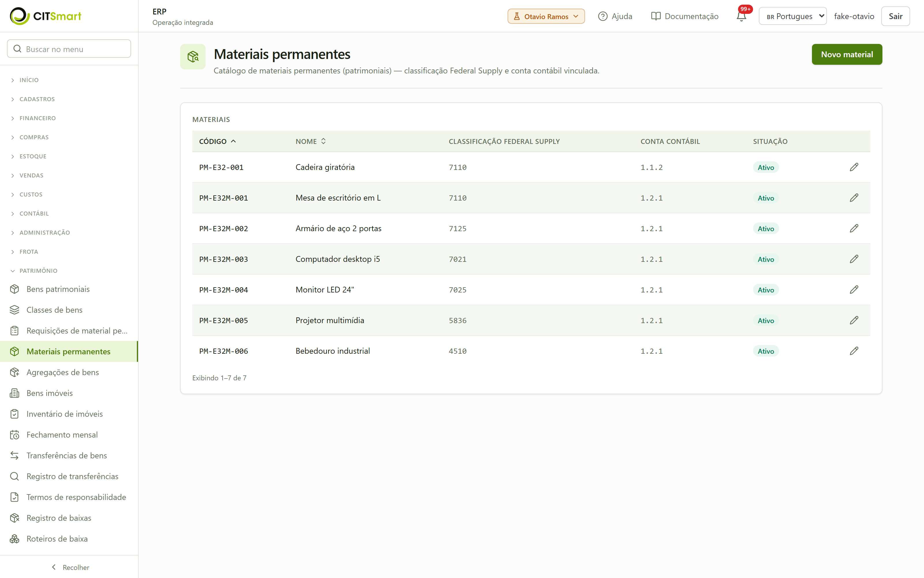This screenshot has height=578, width=924.
Task: Open notifications bell icon
Action: (741, 16)
